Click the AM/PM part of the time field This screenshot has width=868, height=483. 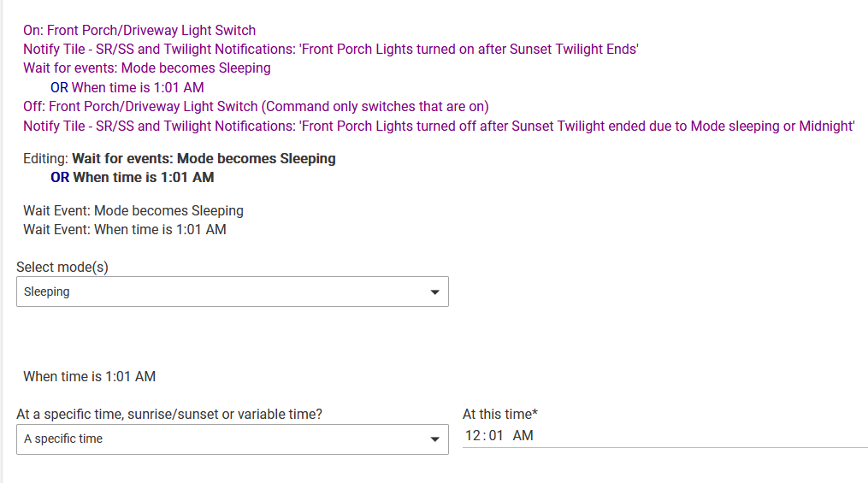point(523,436)
